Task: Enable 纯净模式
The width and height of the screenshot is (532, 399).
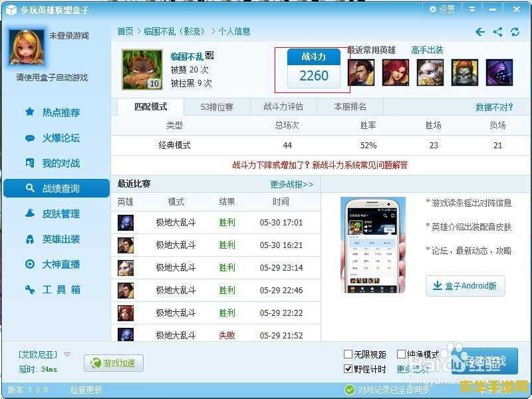Action: click(x=402, y=354)
